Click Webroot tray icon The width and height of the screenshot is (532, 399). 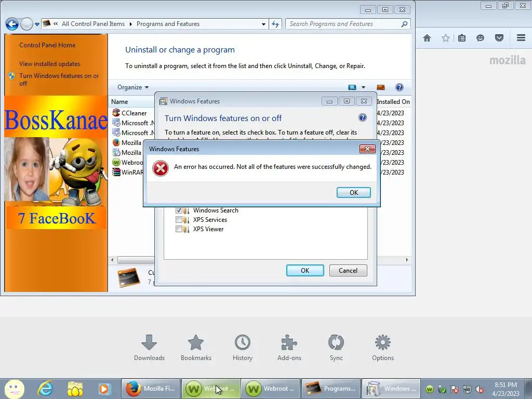click(429, 389)
